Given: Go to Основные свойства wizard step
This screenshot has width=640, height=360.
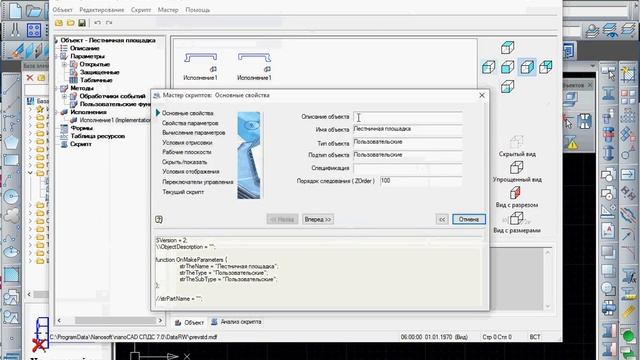Looking at the screenshot, I should tap(187, 113).
